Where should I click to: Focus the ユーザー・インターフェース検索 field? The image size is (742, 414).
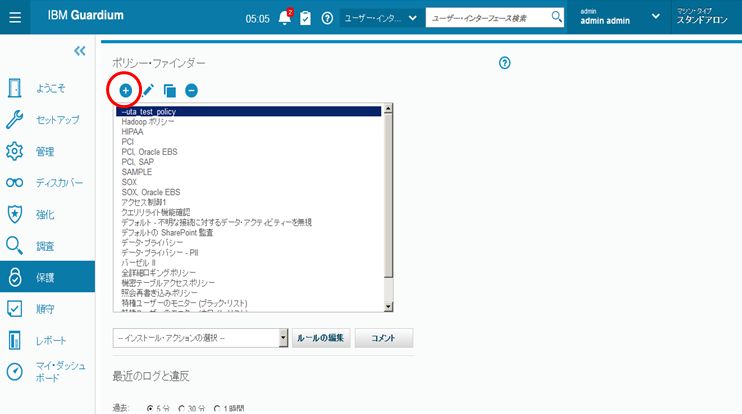click(x=489, y=18)
